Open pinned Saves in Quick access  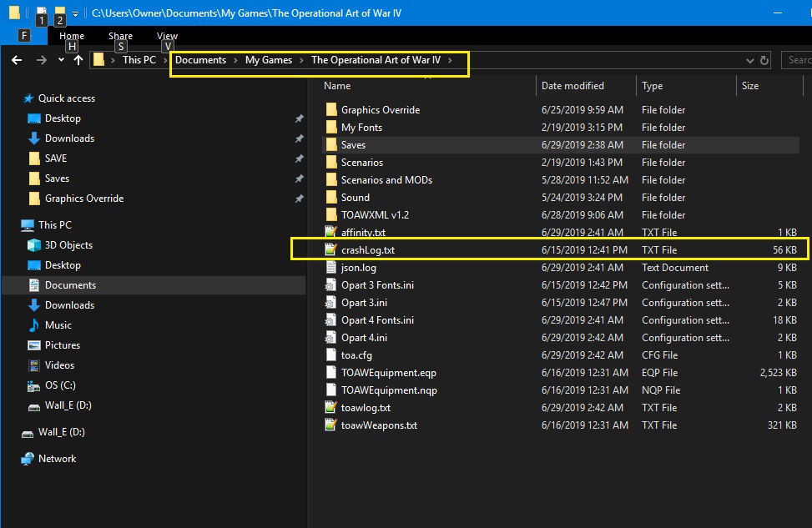pyautogui.click(x=57, y=179)
